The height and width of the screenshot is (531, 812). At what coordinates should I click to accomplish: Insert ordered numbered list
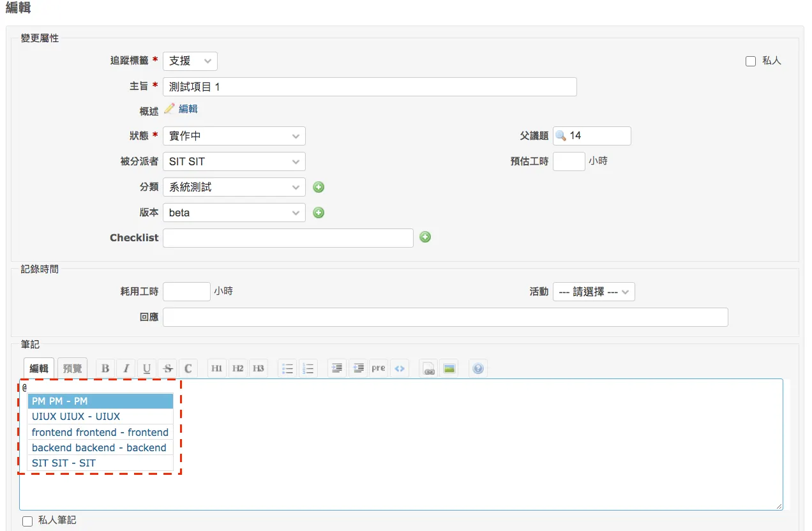pos(308,368)
